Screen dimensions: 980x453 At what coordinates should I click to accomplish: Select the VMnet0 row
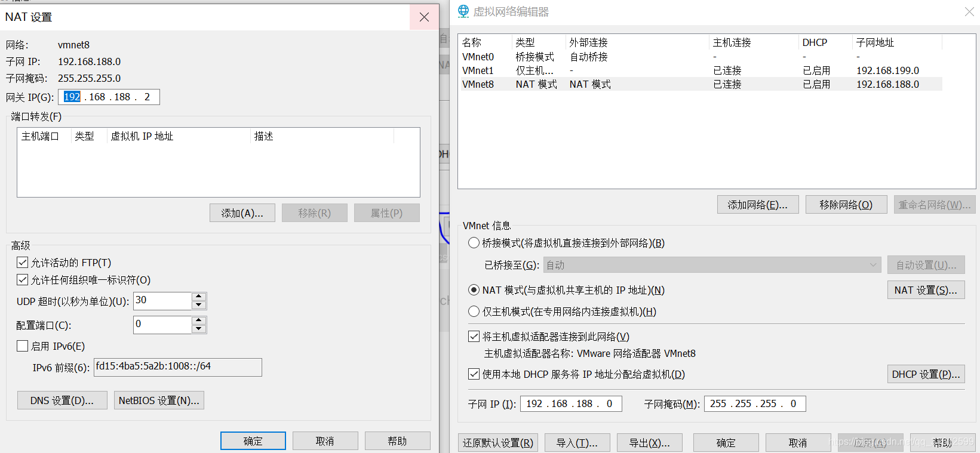pyautogui.click(x=700, y=57)
